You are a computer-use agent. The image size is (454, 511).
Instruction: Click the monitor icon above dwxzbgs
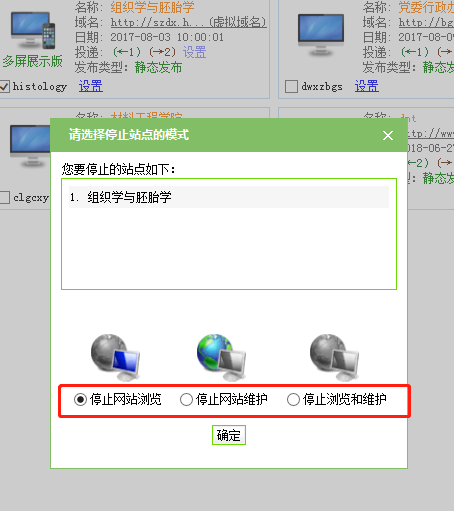point(321,35)
